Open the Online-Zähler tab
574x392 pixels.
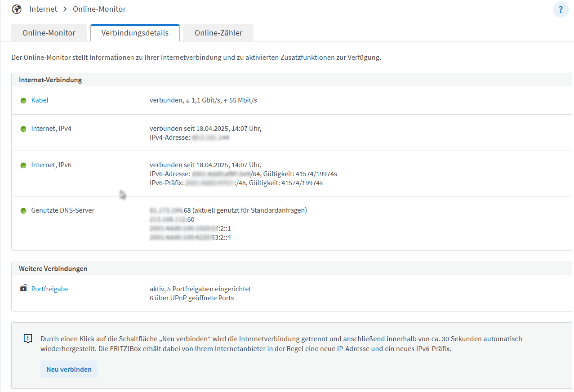pyautogui.click(x=218, y=33)
